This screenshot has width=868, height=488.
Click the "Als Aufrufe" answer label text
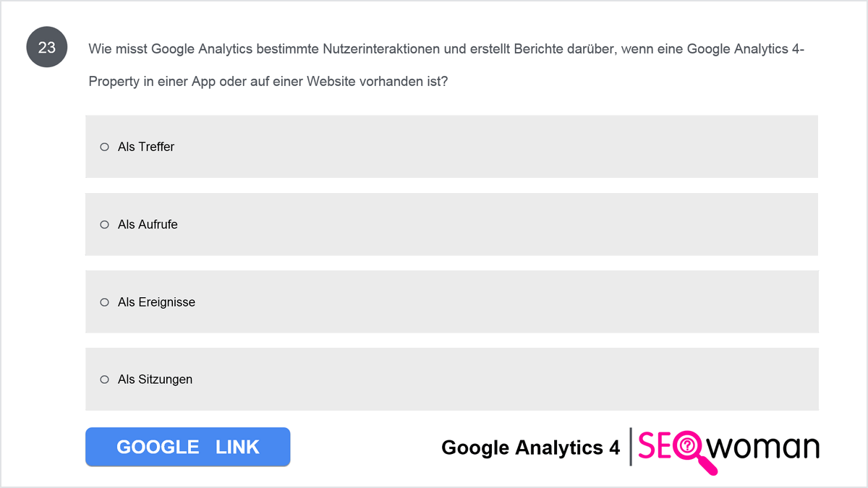(x=148, y=225)
